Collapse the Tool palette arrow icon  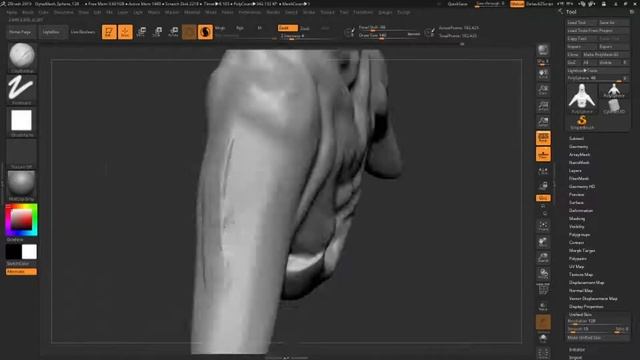[x=560, y=12]
